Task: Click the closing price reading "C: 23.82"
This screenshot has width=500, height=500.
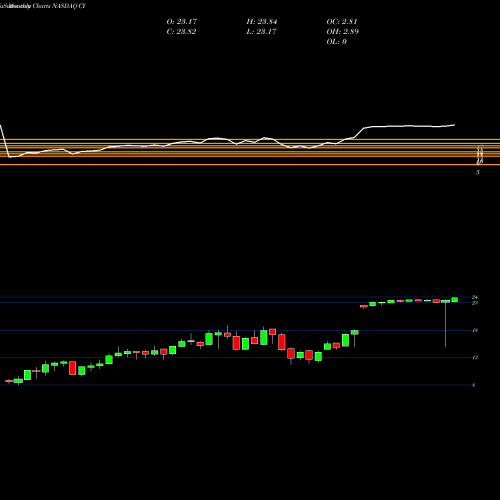Action: click(181, 32)
